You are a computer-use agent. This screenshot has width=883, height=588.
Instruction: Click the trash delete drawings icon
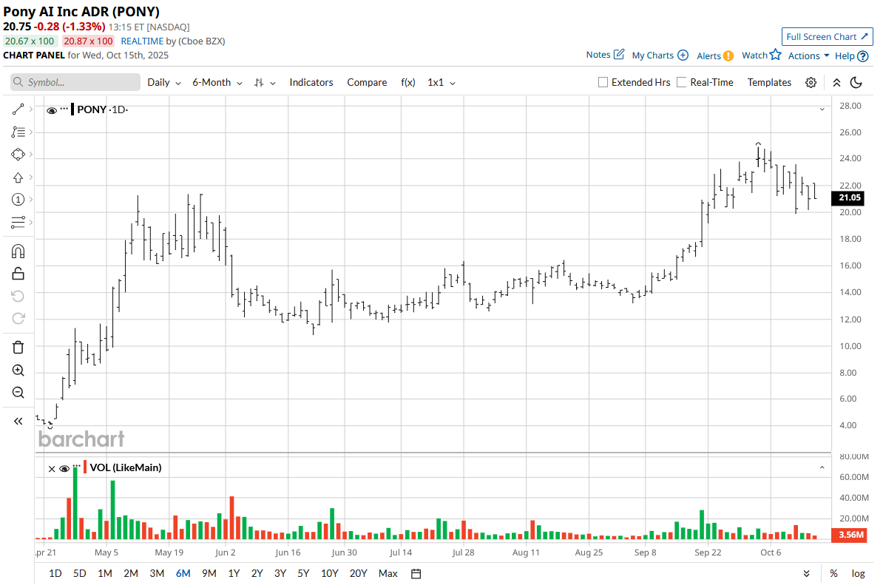tap(18, 348)
